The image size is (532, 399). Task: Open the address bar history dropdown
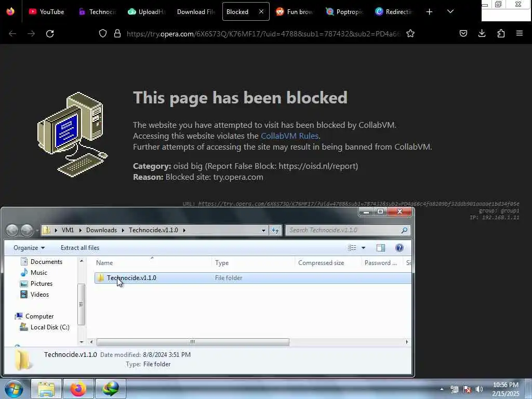263,230
